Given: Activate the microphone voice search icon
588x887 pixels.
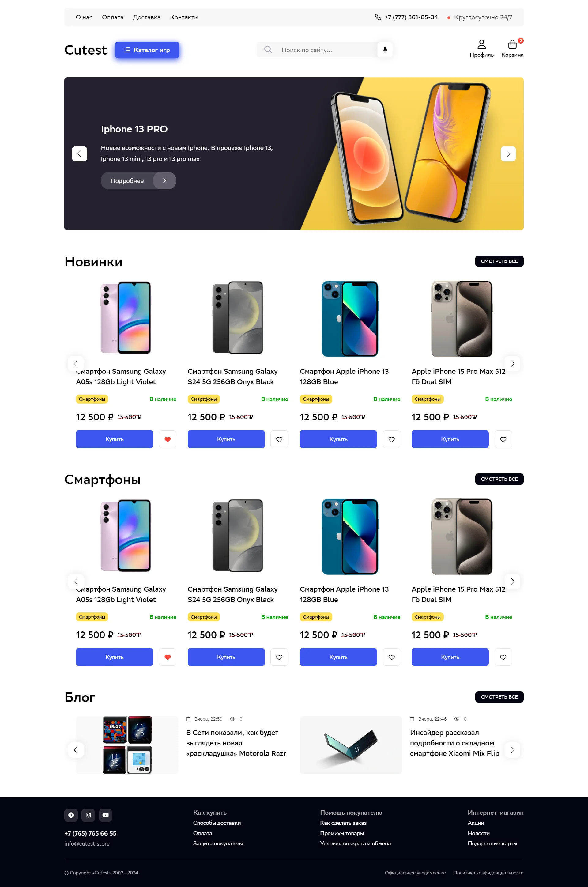Looking at the screenshot, I should pos(385,50).
